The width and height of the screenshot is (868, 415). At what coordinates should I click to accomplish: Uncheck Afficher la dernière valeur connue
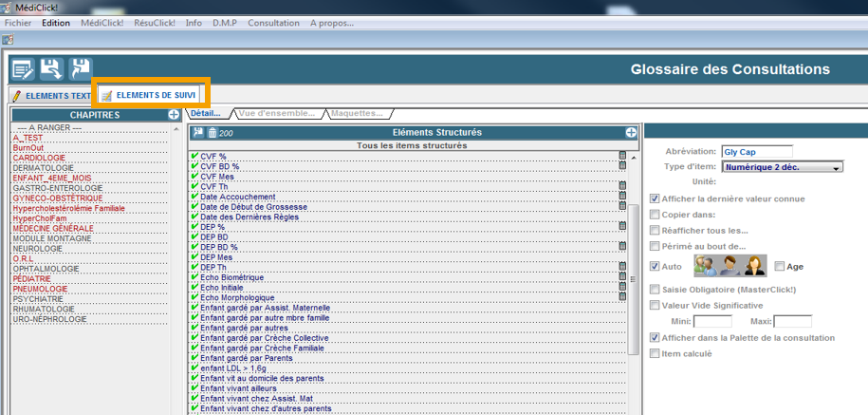[655, 198]
